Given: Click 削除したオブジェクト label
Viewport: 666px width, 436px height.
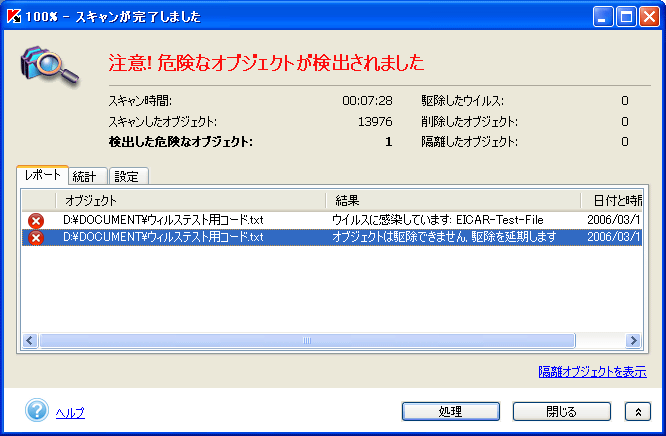Looking at the screenshot, I should pos(469,122).
